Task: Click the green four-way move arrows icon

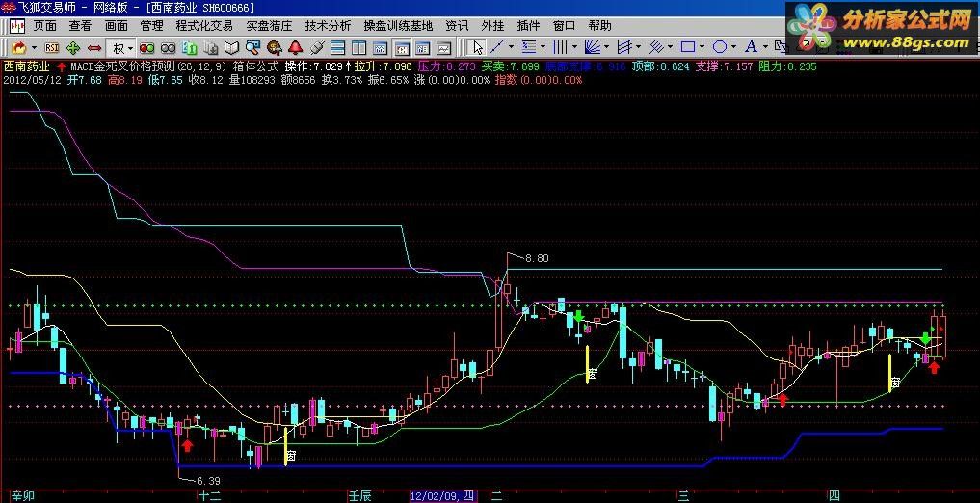Action: click(x=73, y=47)
